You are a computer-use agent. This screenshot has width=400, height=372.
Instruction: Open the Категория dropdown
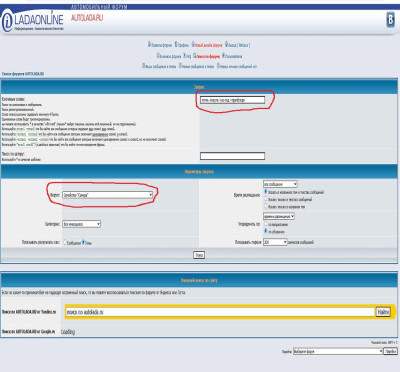click(x=81, y=224)
